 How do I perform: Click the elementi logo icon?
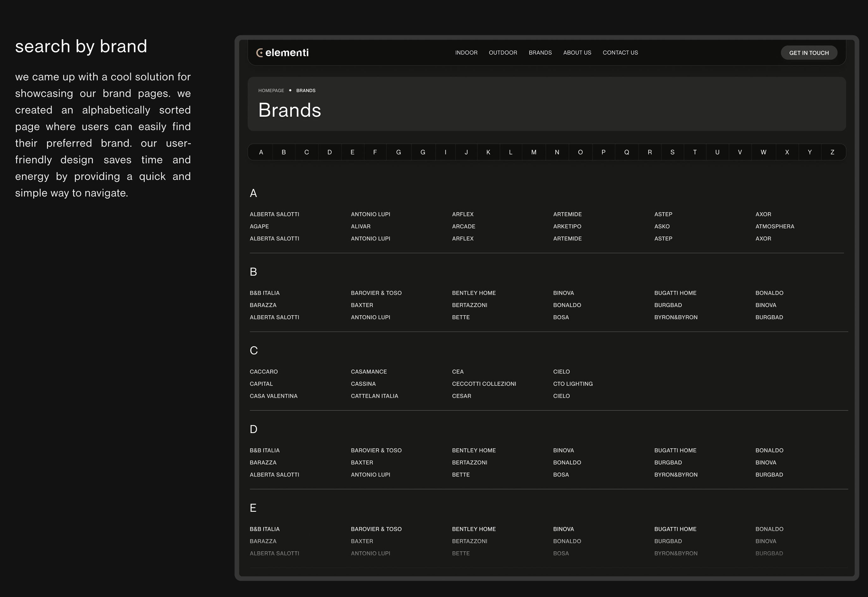pyautogui.click(x=259, y=53)
